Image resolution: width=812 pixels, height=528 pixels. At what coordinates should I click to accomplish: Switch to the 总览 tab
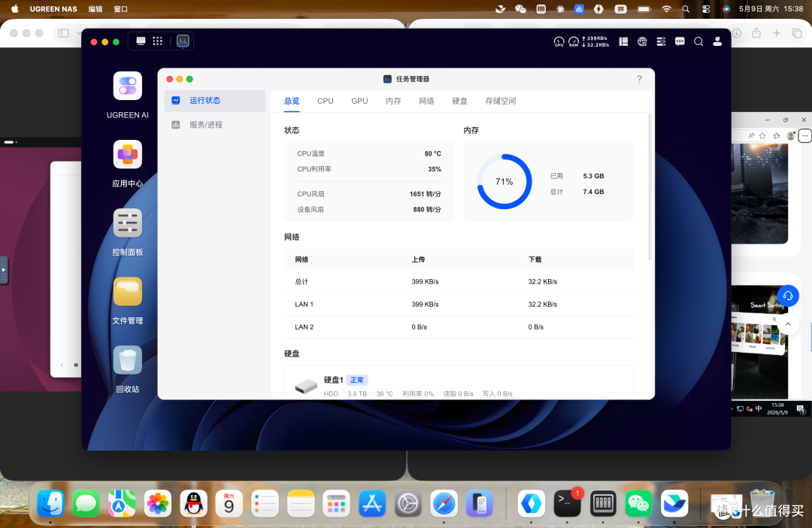pyautogui.click(x=292, y=101)
